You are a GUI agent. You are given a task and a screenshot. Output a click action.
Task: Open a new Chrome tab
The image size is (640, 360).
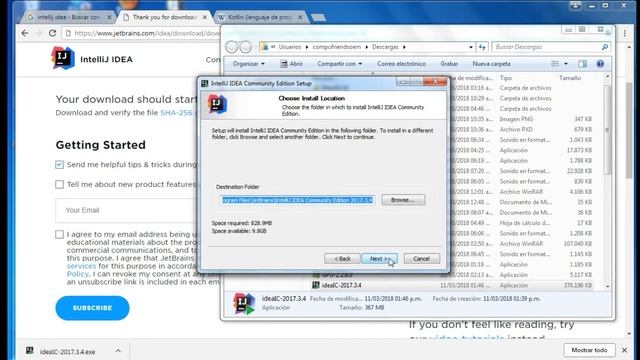(x=318, y=17)
